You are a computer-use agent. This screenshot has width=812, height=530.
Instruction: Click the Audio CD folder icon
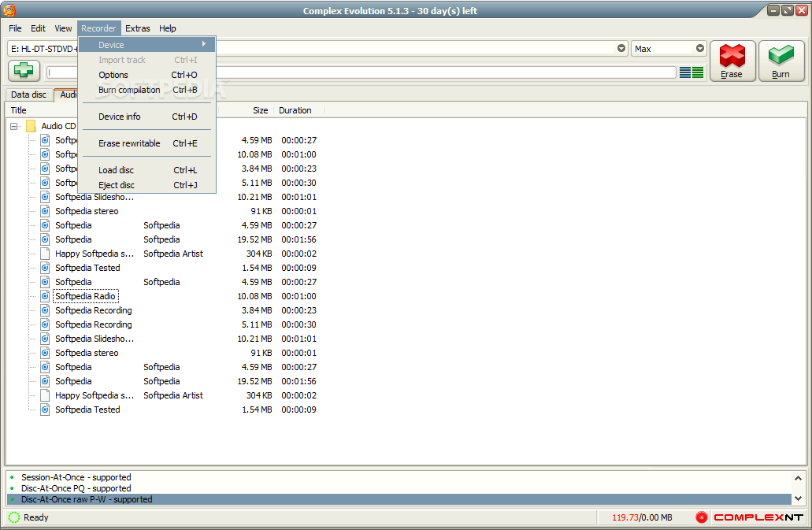pos(31,126)
